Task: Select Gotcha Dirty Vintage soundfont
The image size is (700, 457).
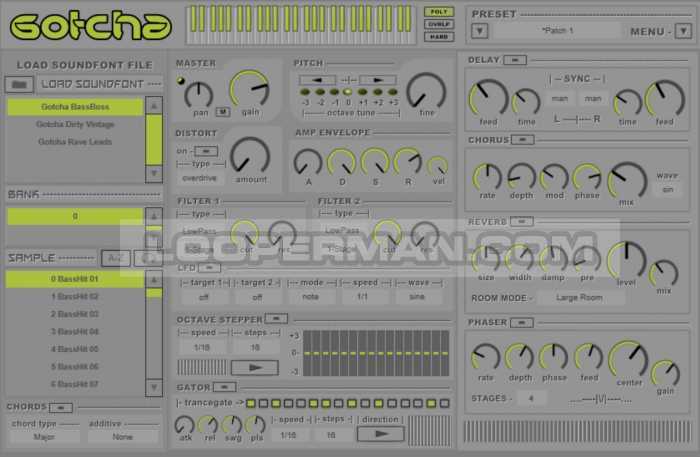Action: 75,124
